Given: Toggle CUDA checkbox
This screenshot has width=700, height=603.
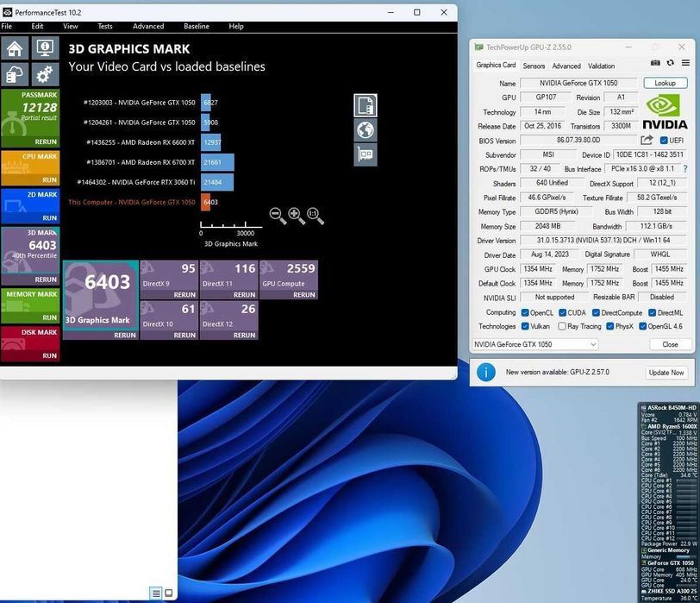Looking at the screenshot, I should pos(562,312).
